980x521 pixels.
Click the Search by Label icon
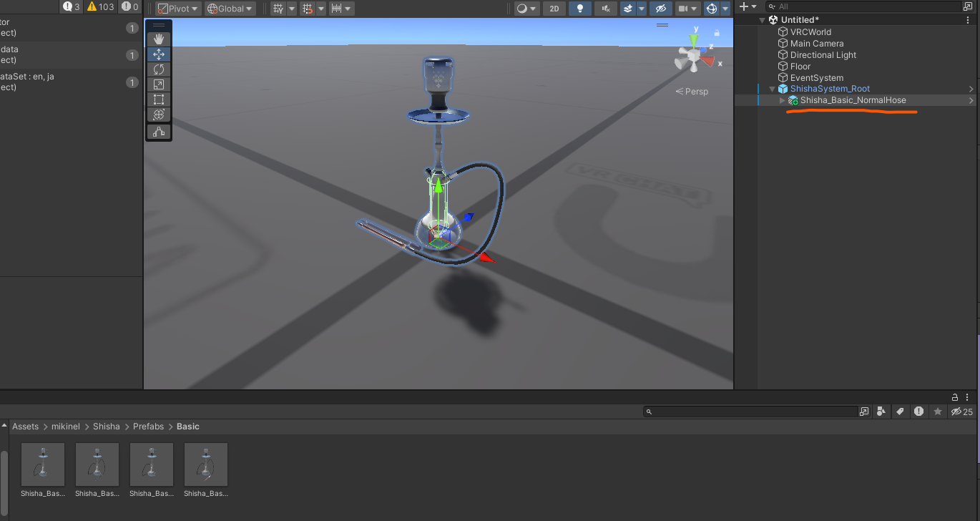point(901,412)
